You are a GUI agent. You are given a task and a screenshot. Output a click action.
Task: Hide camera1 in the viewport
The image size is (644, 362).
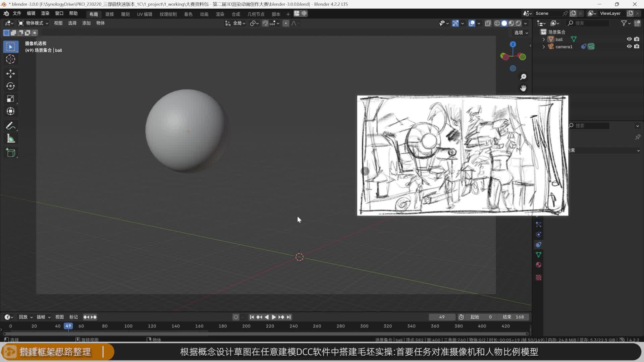(x=629, y=47)
